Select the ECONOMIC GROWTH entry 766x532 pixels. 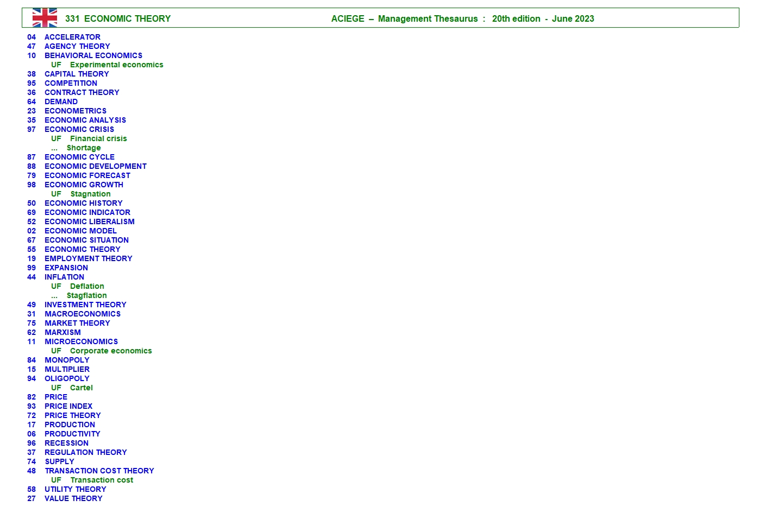pos(84,185)
